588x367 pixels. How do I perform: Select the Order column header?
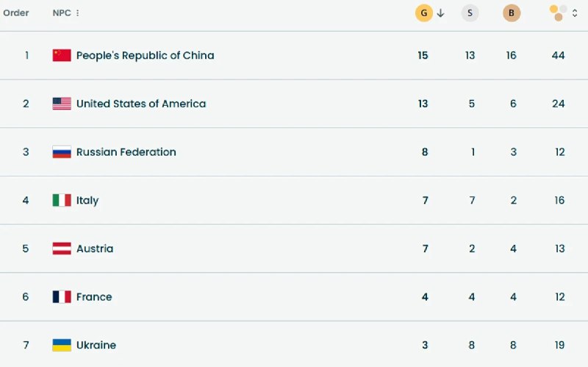[x=16, y=13]
